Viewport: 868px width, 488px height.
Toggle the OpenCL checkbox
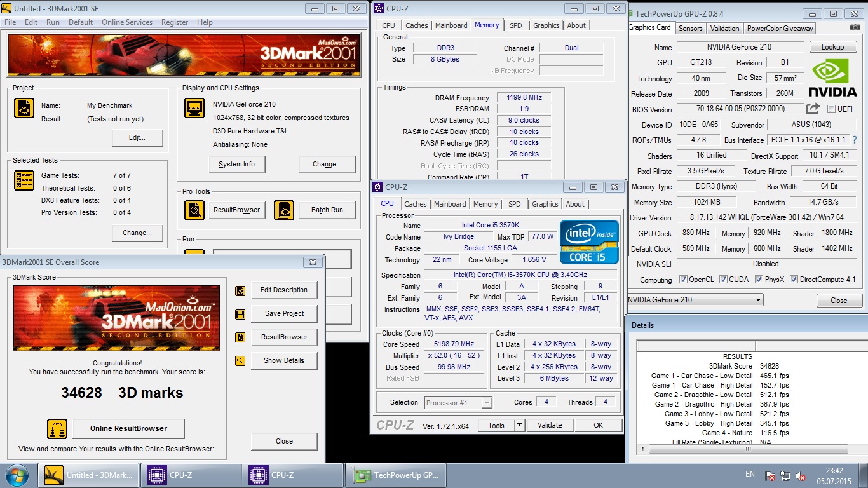coord(683,280)
